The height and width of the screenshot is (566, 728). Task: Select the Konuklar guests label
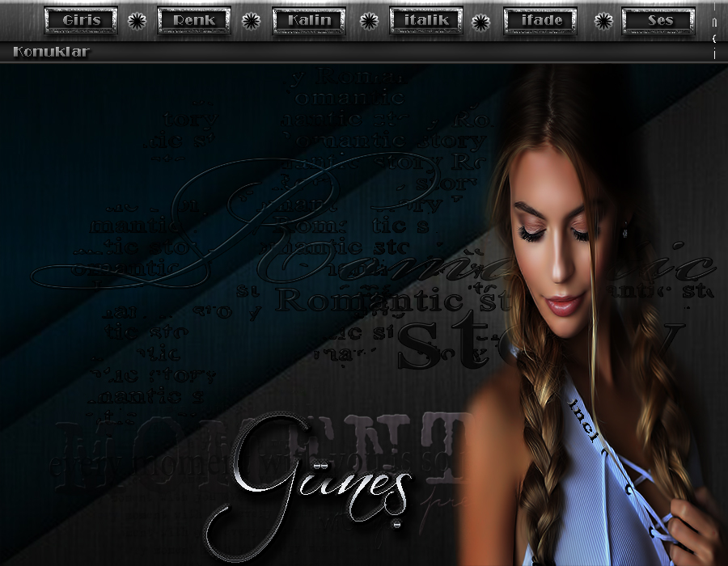[x=51, y=52]
